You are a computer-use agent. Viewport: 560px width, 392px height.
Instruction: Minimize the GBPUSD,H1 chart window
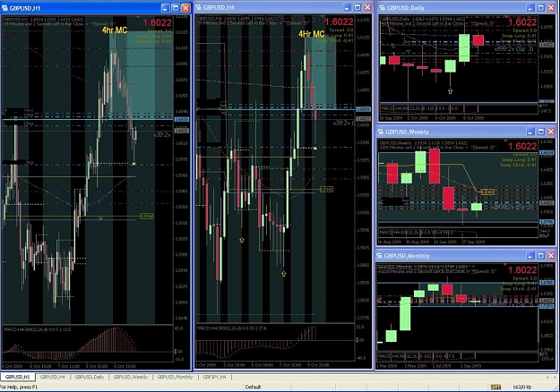(x=165, y=8)
